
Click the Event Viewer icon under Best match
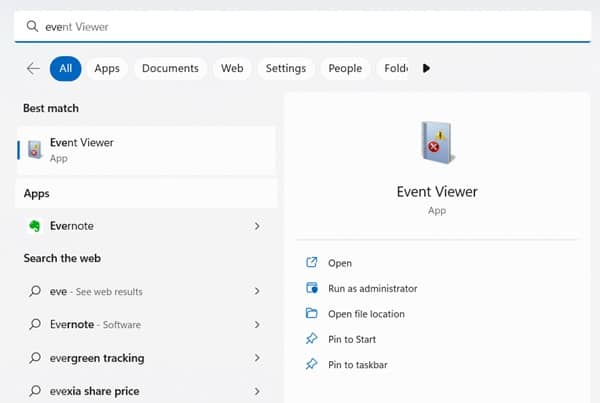tap(35, 149)
